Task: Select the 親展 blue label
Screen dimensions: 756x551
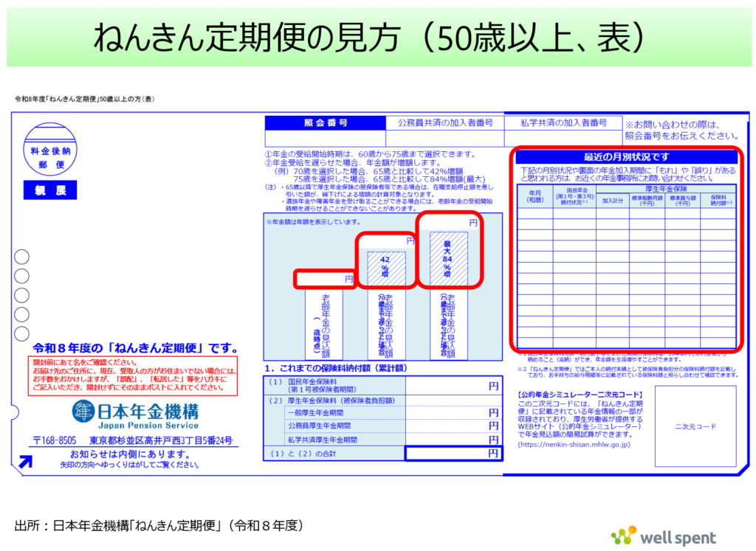Action: [49, 190]
